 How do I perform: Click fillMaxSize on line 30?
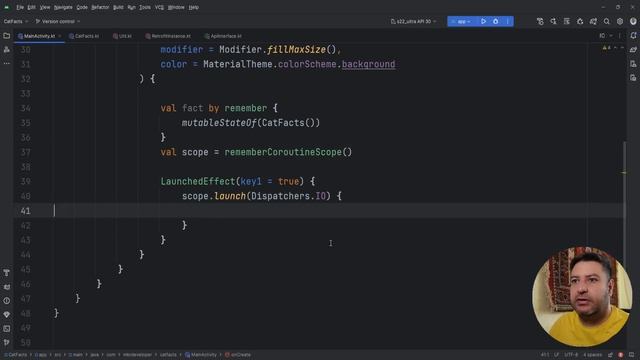[x=296, y=50]
